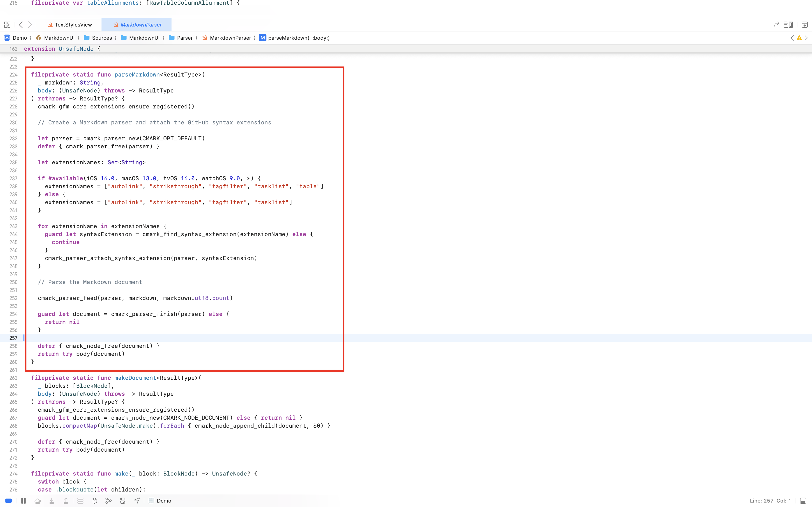Toggle the debug area visibility button
812x507 pixels.
[x=803, y=501]
